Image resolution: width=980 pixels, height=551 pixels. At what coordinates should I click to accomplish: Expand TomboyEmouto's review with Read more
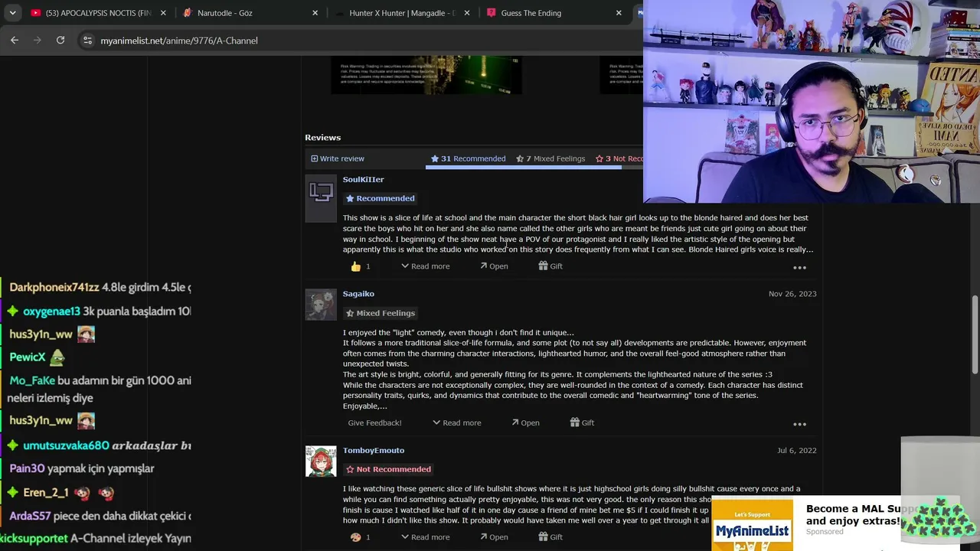coord(426,537)
